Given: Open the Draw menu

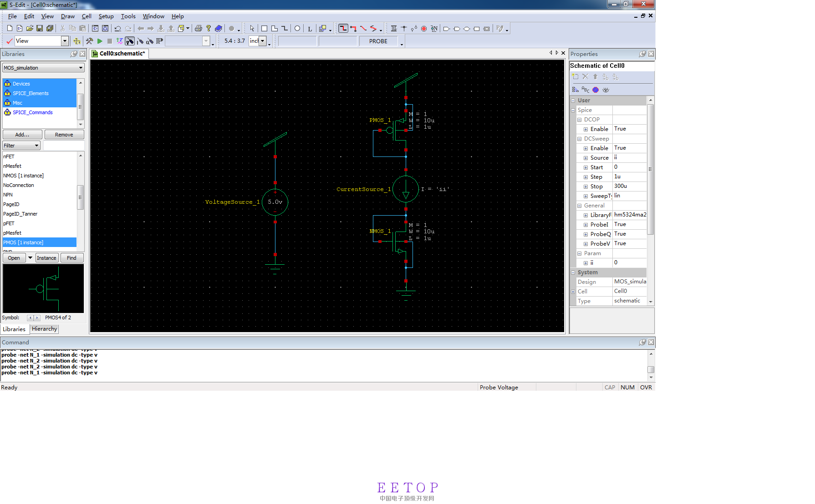Looking at the screenshot, I should click(x=67, y=16).
